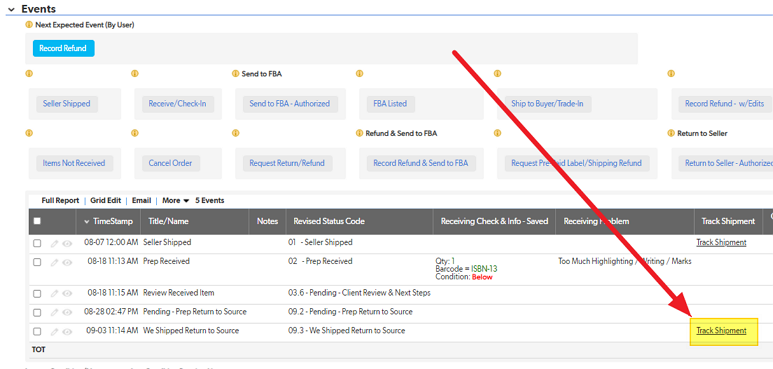Click Ship to Buyer/Trade-In button
This screenshot has height=369, width=773.
coord(548,104)
